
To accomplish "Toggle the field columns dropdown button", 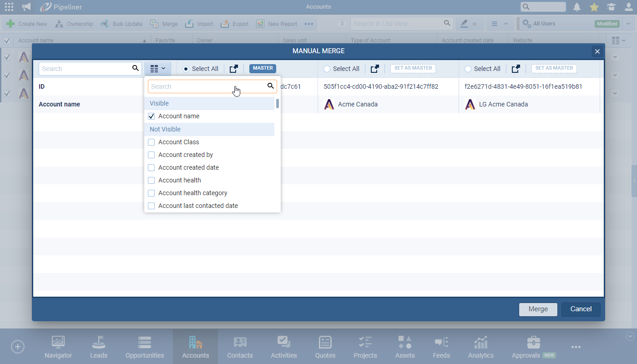I will pyautogui.click(x=158, y=69).
